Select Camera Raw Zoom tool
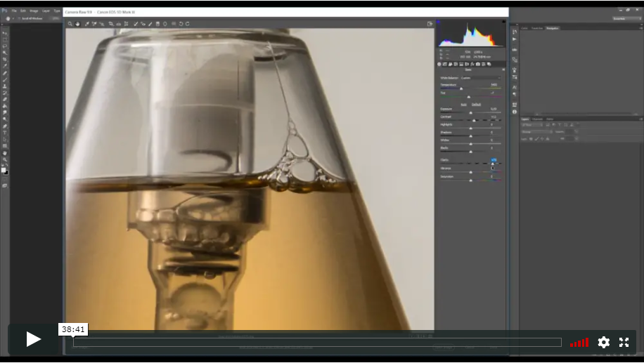 click(70, 24)
